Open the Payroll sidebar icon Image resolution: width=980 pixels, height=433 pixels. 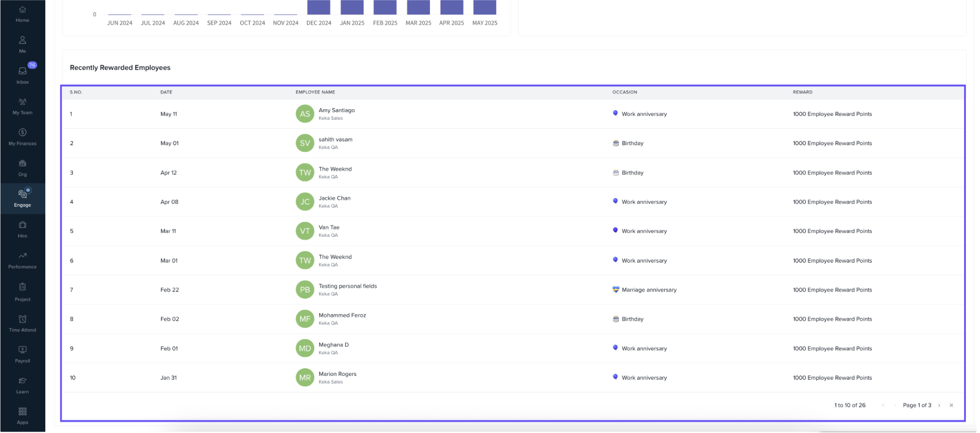pyautogui.click(x=22, y=350)
